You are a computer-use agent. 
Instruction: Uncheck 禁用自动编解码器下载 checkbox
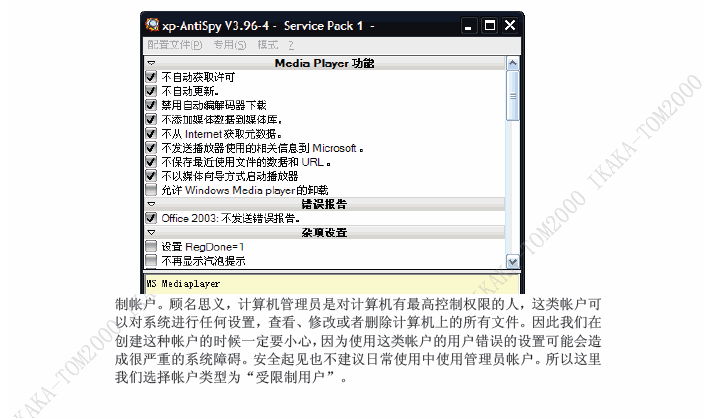click(151, 105)
